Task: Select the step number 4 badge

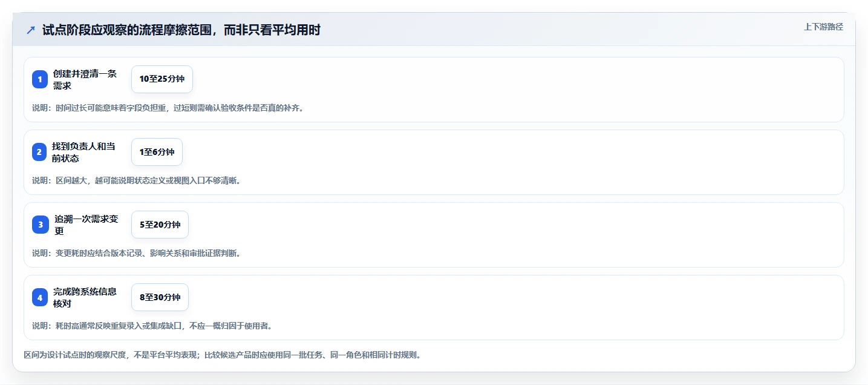Action: (x=40, y=297)
